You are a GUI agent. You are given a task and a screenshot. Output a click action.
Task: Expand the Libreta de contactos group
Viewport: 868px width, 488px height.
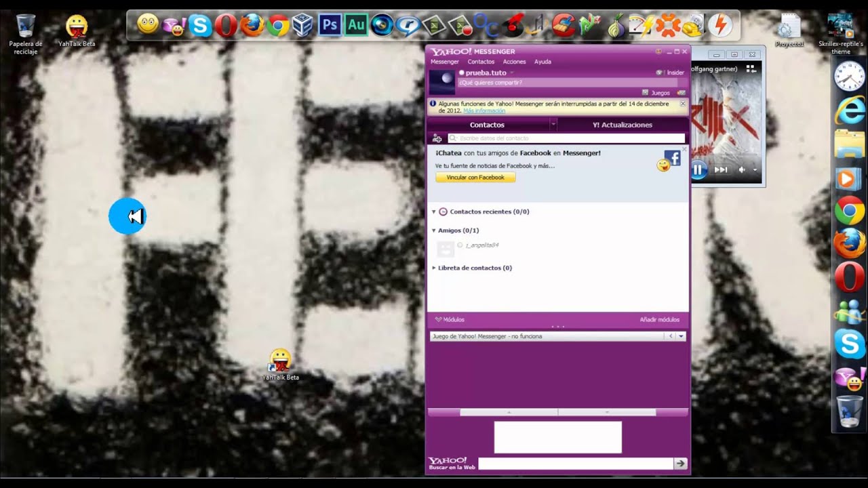click(x=434, y=268)
